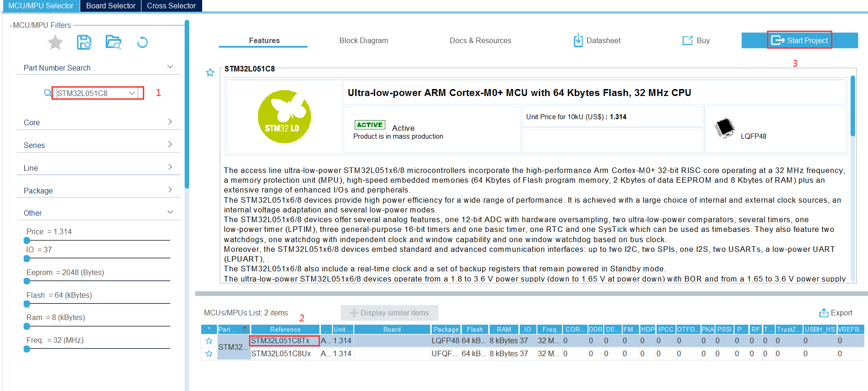Click Display similar items button

[x=389, y=313]
